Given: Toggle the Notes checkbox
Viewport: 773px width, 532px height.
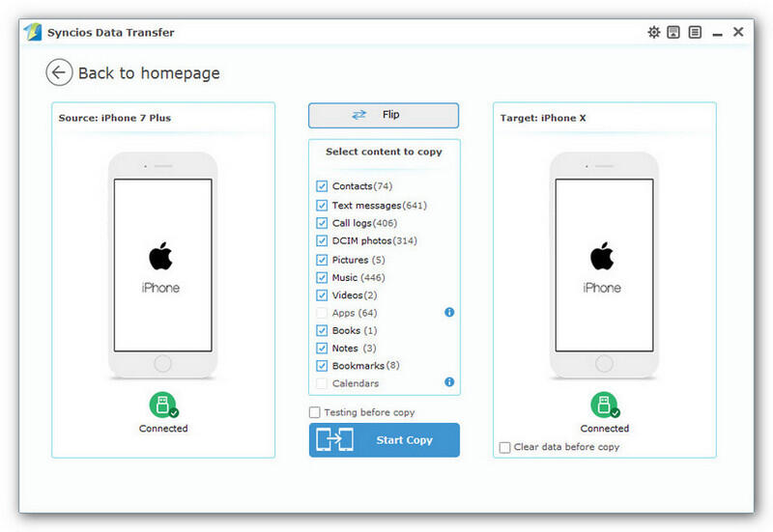Looking at the screenshot, I should point(322,349).
